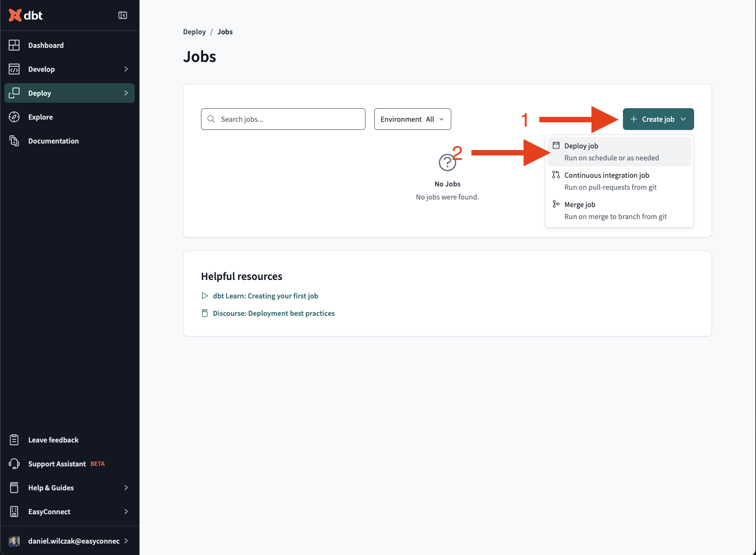Screen dimensions: 756x555
Task: Expand the Deploy menu chevron
Action: (126, 93)
